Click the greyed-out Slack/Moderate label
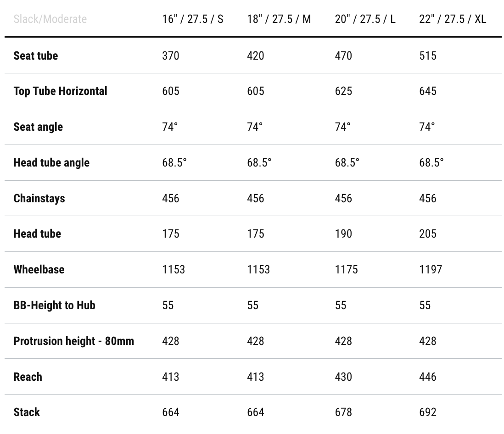 [50, 19]
